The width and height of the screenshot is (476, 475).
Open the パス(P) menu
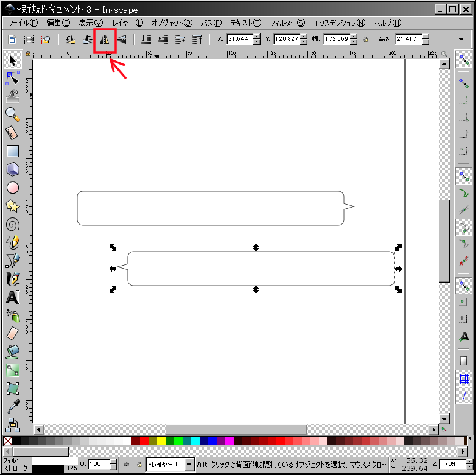pos(212,23)
